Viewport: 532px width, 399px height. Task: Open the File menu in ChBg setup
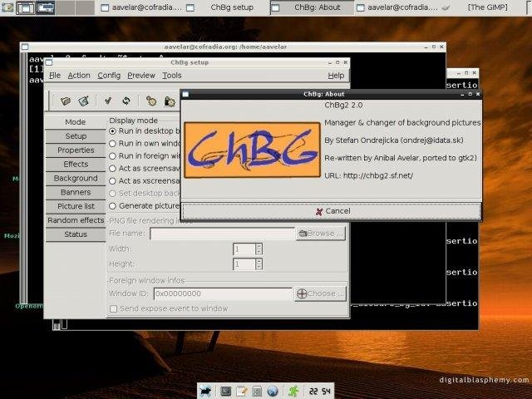click(x=55, y=76)
